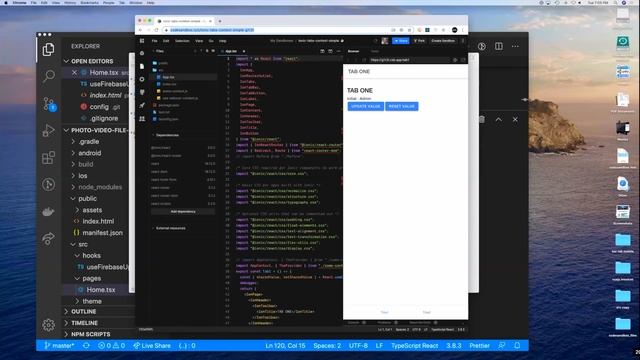Maximize the VS Code panel with chevron
This screenshot has width=640, height=360.
[499, 120]
